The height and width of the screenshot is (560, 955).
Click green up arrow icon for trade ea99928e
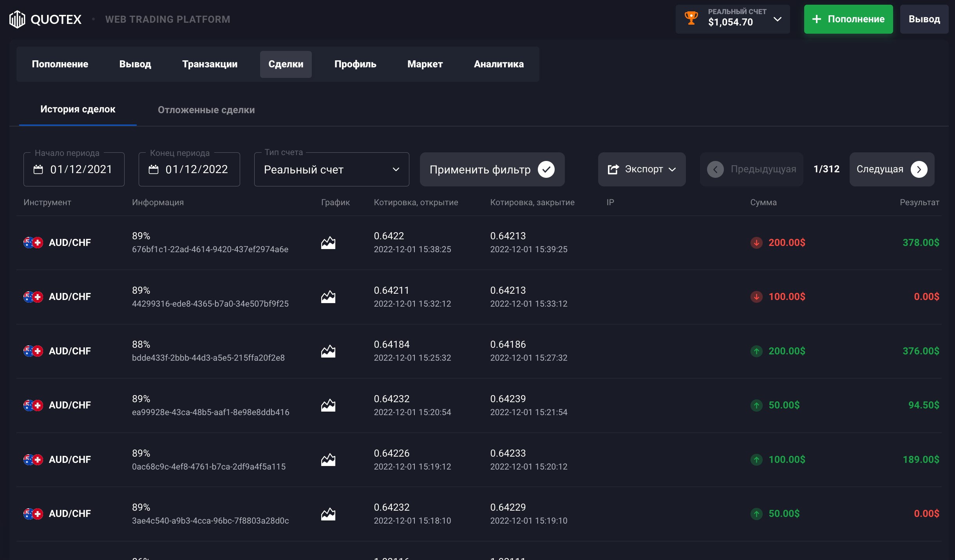pos(756,405)
